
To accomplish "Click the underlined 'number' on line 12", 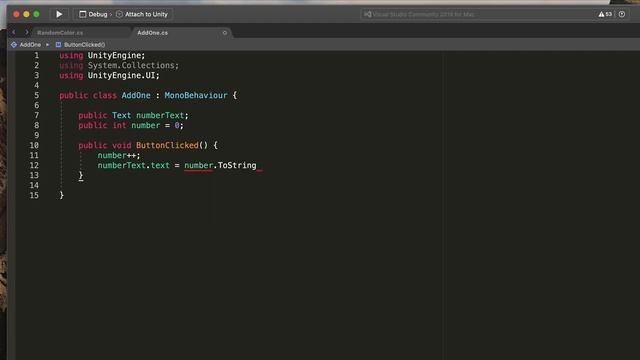I will [198, 165].
